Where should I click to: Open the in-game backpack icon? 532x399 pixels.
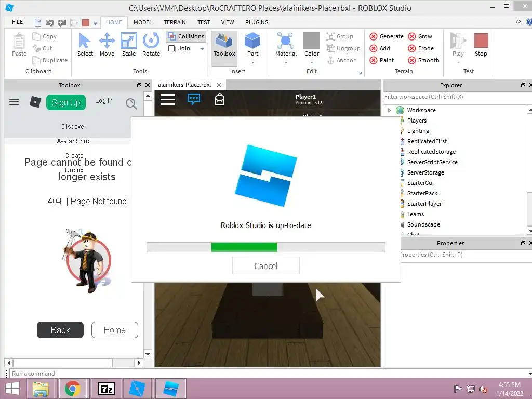pyautogui.click(x=220, y=99)
